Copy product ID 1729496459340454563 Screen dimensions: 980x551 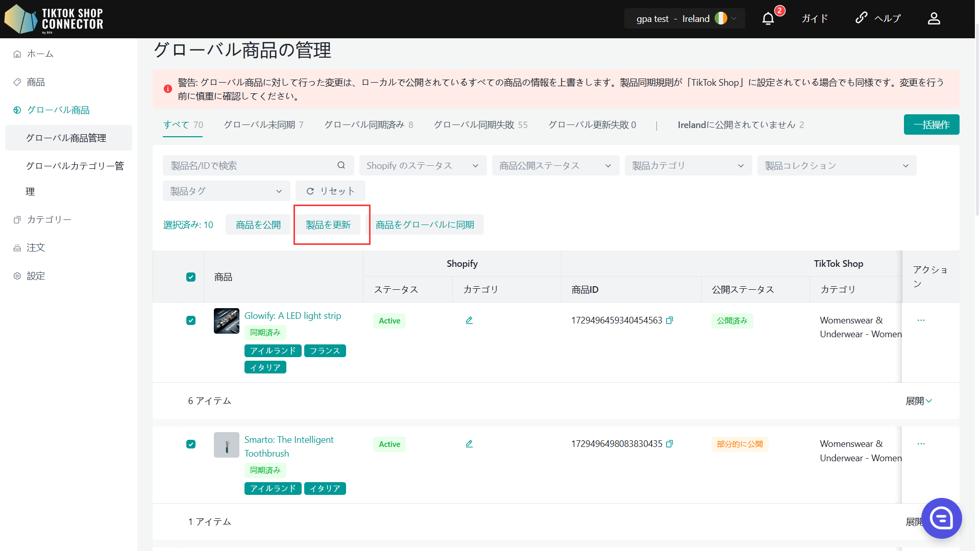click(x=670, y=320)
